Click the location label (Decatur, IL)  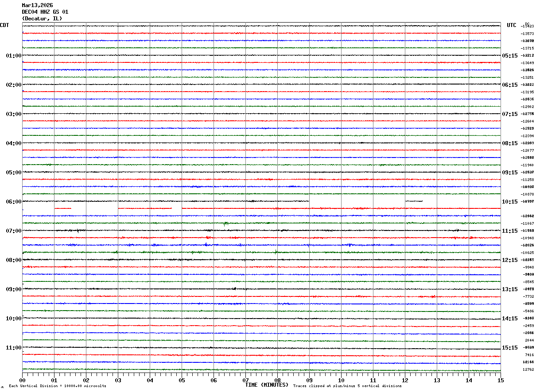[42, 19]
